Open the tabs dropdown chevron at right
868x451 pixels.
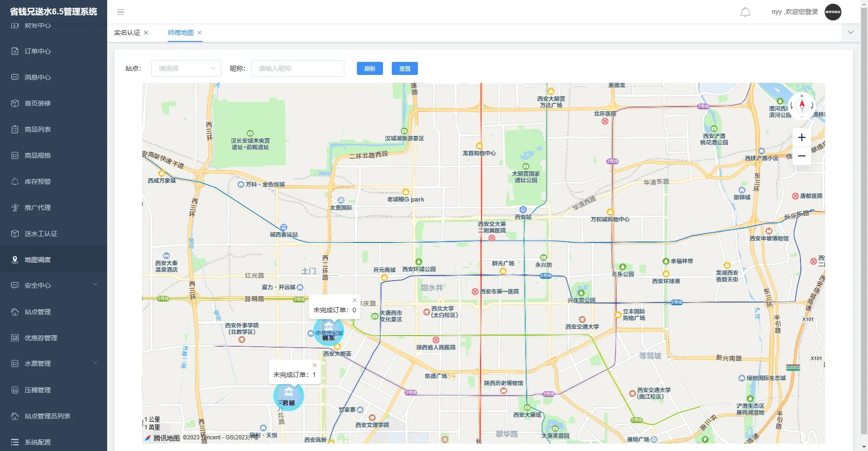pyautogui.click(x=850, y=33)
